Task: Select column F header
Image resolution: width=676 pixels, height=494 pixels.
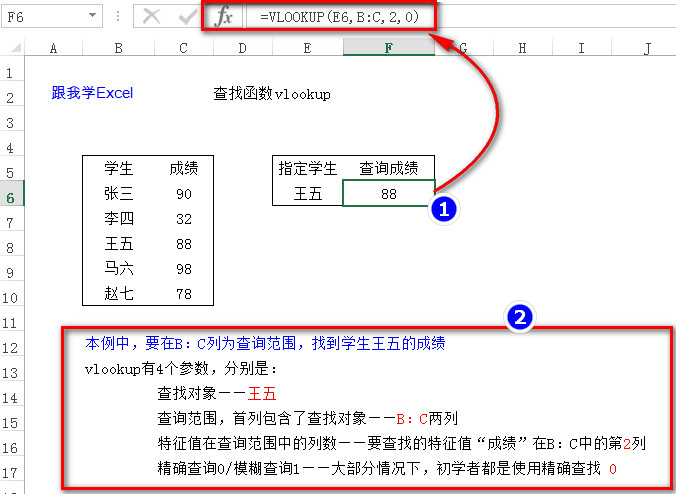Action: pos(388,47)
